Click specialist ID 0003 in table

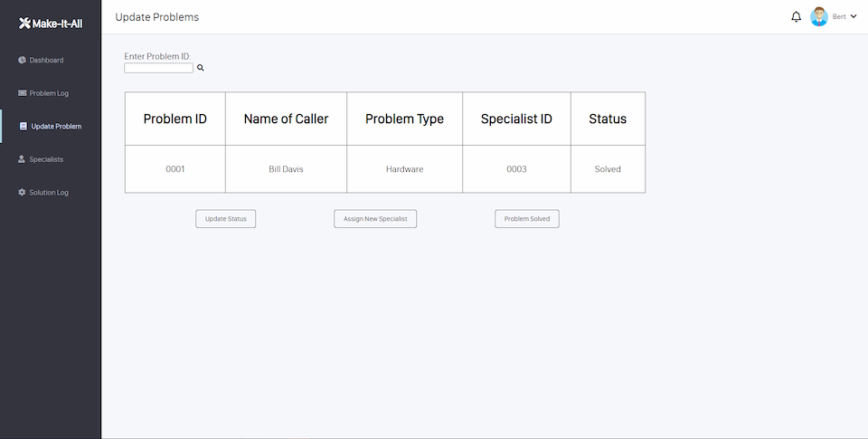coord(516,169)
